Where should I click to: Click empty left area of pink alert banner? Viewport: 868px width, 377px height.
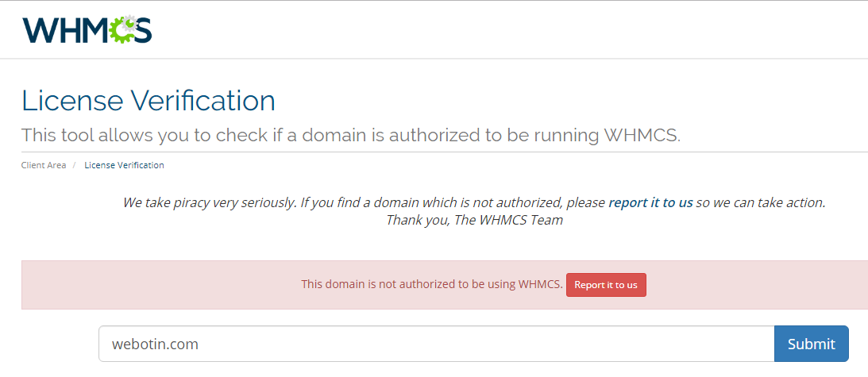tap(155, 285)
